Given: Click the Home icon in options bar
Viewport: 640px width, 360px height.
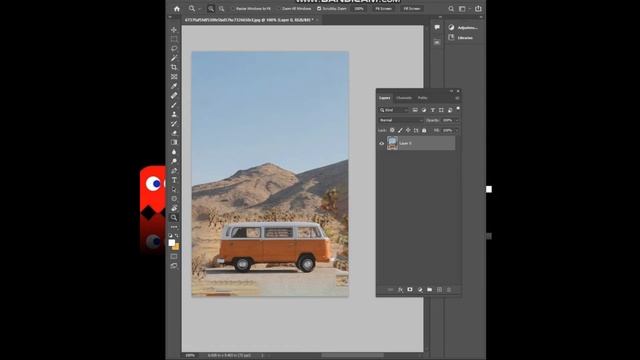Looking at the screenshot, I should coord(177,9).
